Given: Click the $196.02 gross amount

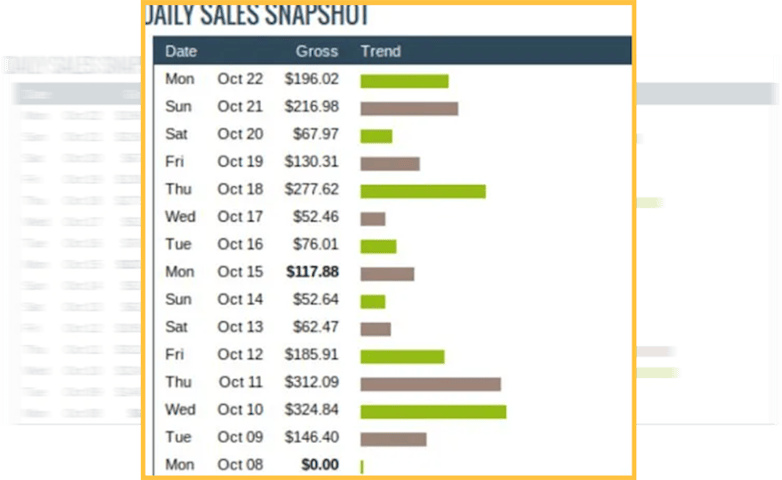Looking at the screenshot, I should tap(312, 80).
